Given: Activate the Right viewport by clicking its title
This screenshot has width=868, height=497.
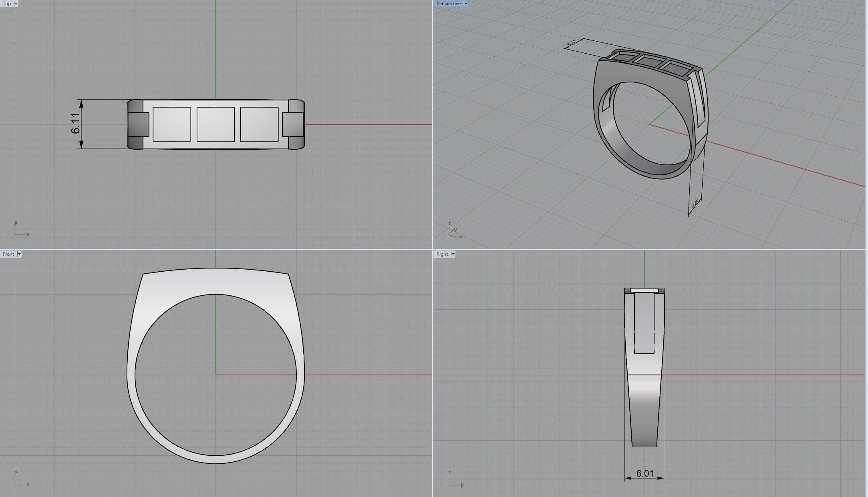Looking at the screenshot, I should pyautogui.click(x=442, y=254).
